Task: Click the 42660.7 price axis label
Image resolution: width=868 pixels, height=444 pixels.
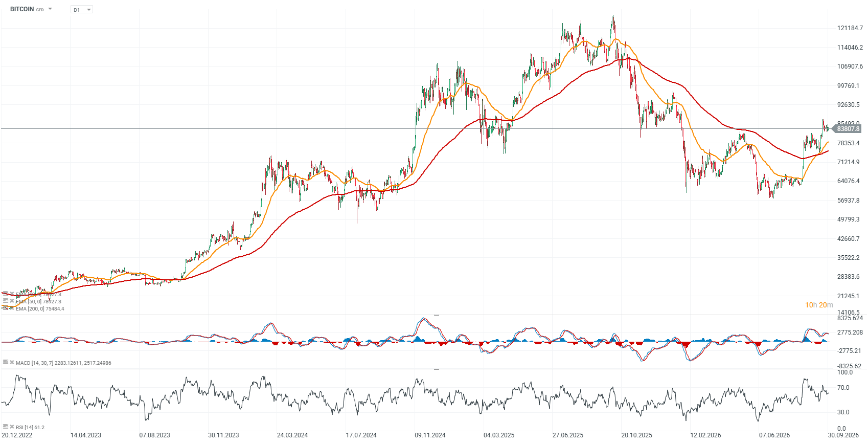Action: coord(849,239)
